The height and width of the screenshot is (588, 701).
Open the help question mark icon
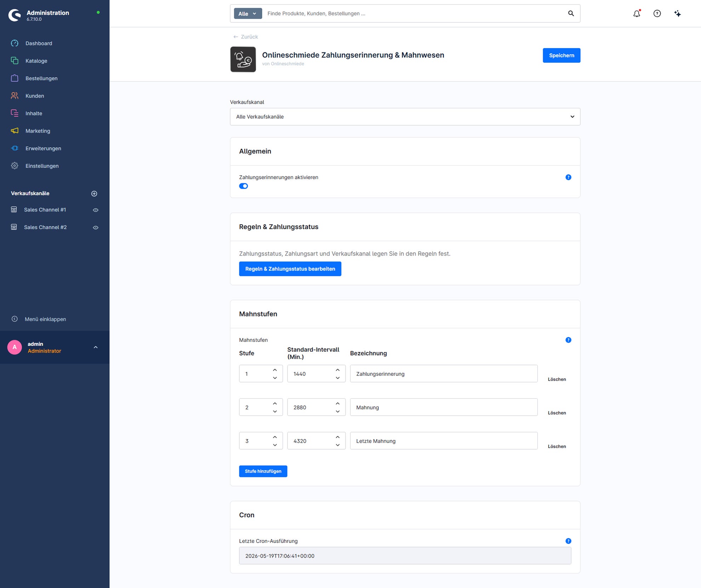pos(657,13)
